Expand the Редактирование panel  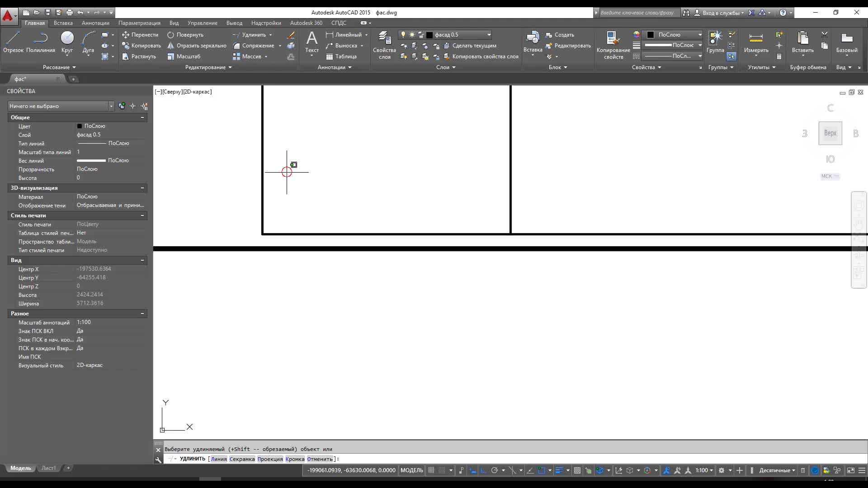(x=208, y=67)
